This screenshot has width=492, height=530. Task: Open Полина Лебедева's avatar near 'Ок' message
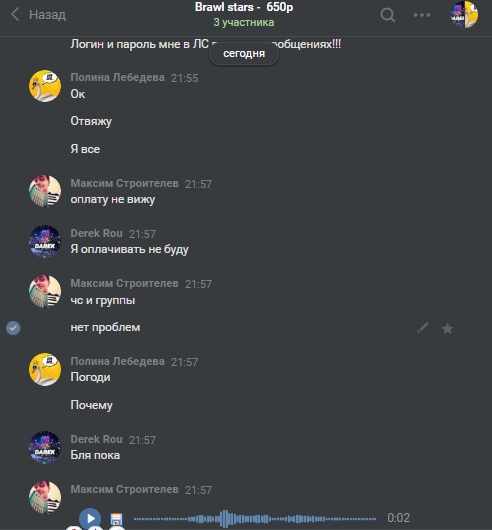click(x=45, y=86)
